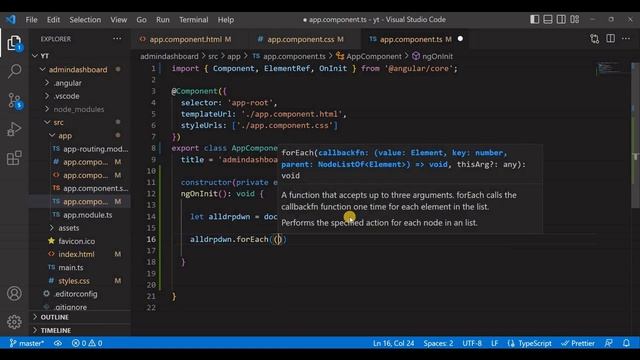Open app.module.ts file
This screenshot has width=640, height=360.
[x=80, y=215]
